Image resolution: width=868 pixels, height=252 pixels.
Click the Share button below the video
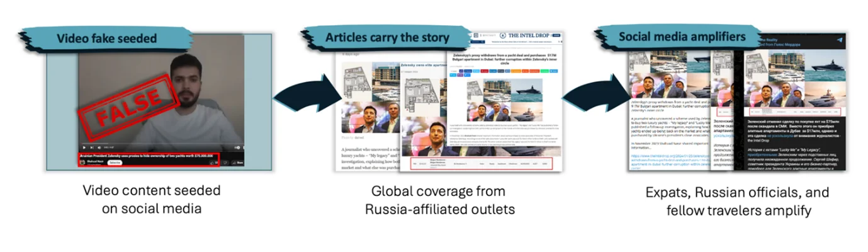point(238,163)
